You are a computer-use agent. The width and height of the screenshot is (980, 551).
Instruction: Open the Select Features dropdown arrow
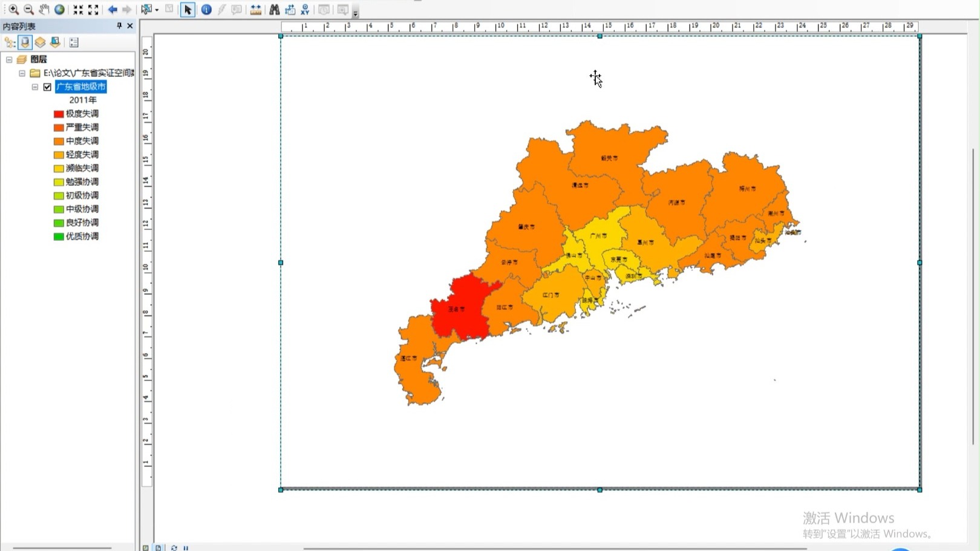[x=155, y=9]
